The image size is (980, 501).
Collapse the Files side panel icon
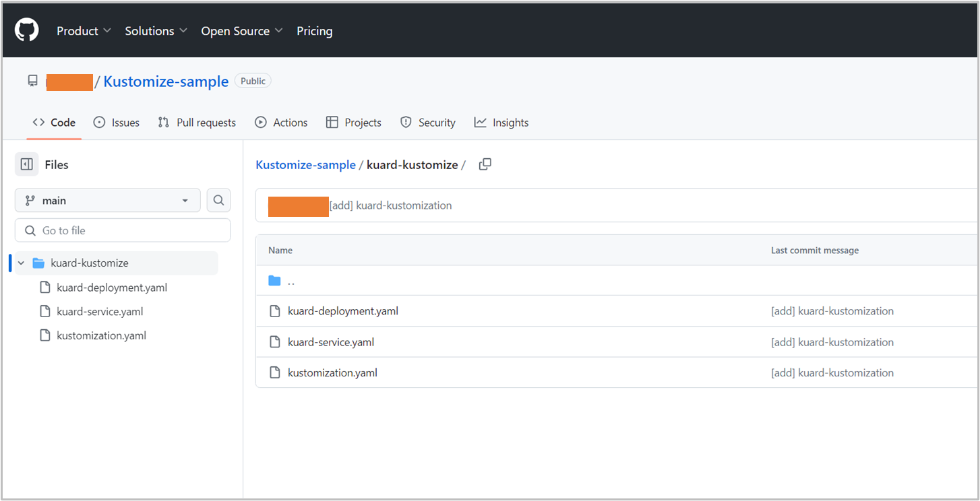click(27, 164)
